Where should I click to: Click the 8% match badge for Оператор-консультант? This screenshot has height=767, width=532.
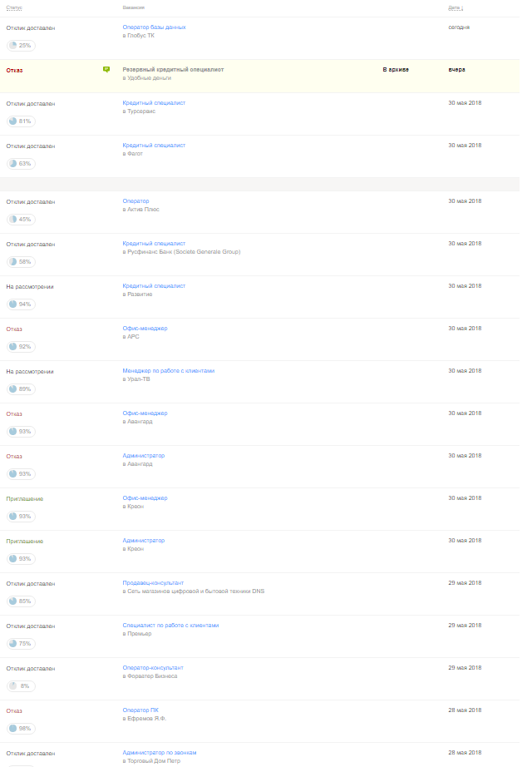coord(18,686)
